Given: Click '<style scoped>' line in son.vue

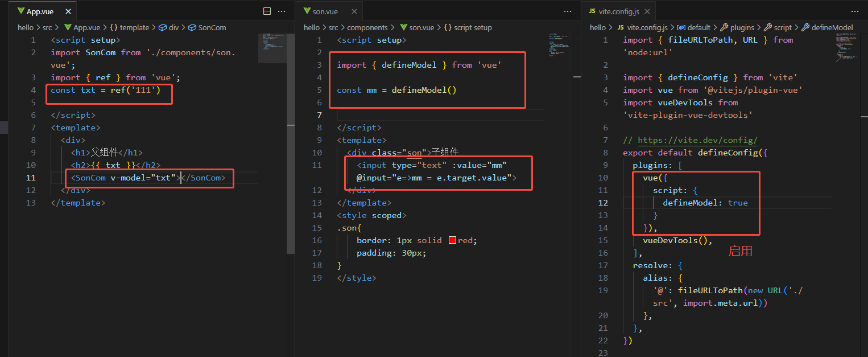Looking at the screenshot, I should point(372,215).
